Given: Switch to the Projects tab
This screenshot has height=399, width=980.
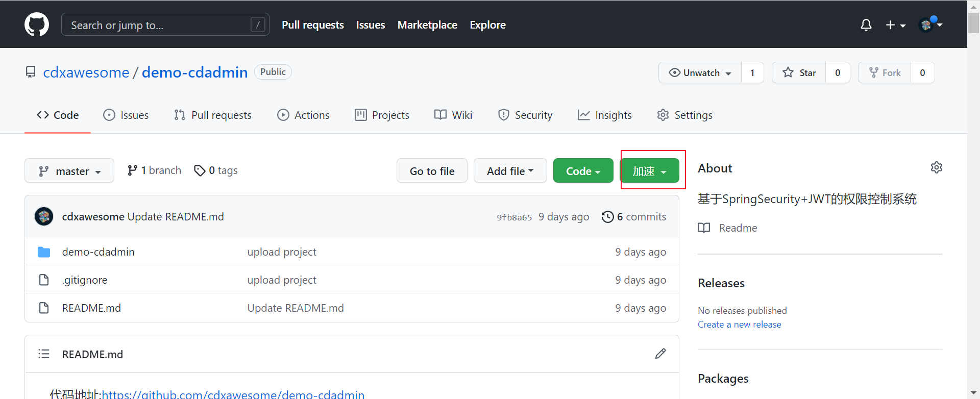Looking at the screenshot, I should [382, 115].
